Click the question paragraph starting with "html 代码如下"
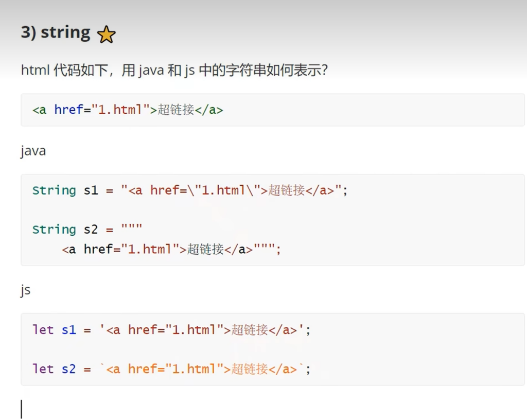This screenshot has height=420, width=527. [x=174, y=70]
